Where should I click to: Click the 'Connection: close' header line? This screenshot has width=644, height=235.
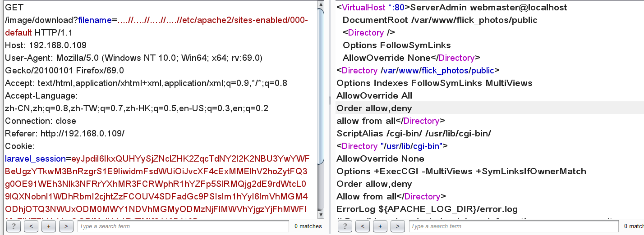pos(41,121)
